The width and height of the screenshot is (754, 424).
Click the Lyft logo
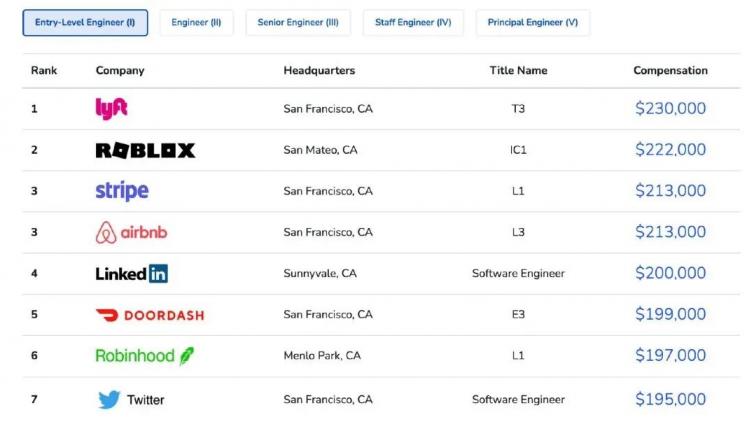111,108
